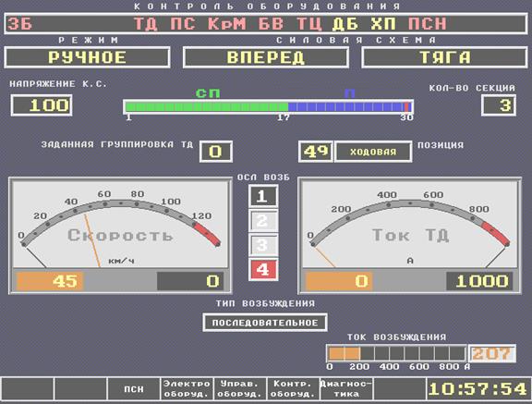The image size is (532, 404).
Task: Open the Электро оборуд. menu button
Action: [187, 389]
